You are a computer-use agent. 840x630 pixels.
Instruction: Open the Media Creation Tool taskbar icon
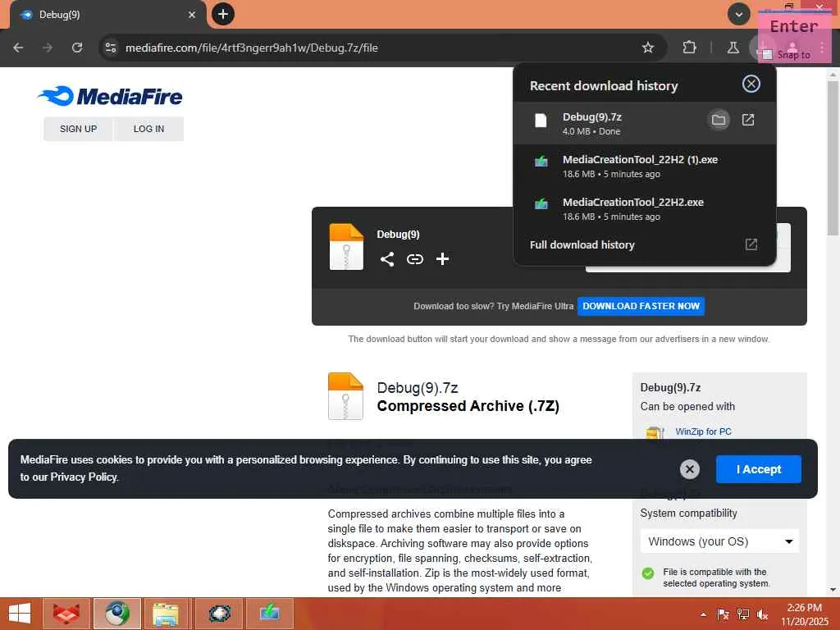pos(269,614)
